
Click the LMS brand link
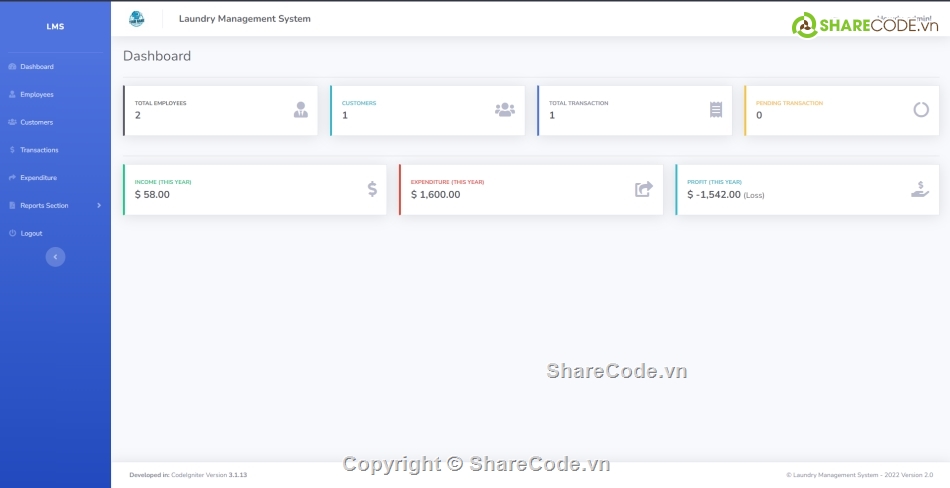click(55, 27)
